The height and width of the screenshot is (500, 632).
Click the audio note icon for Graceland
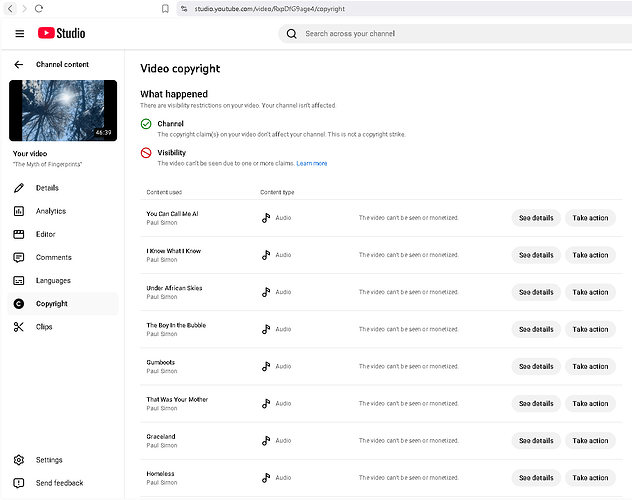pyautogui.click(x=266, y=441)
